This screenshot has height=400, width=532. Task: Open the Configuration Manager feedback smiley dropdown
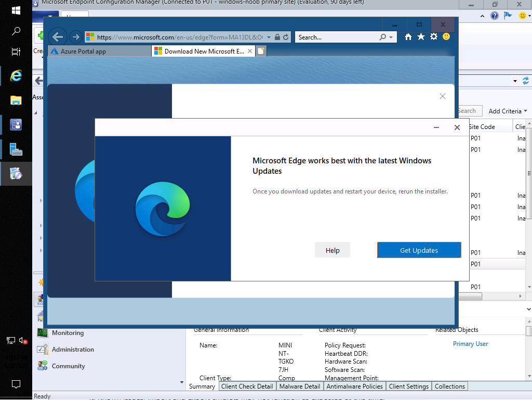pyautogui.click(x=525, y=16)
